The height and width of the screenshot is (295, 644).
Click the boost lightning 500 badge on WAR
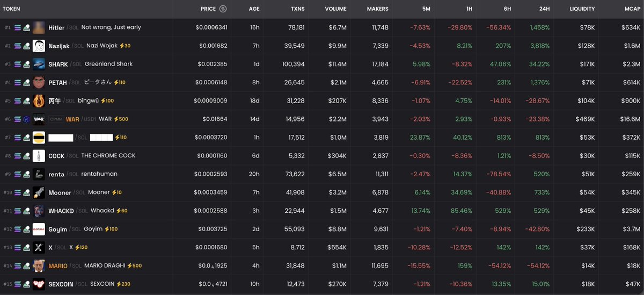(x=121, y=119)
